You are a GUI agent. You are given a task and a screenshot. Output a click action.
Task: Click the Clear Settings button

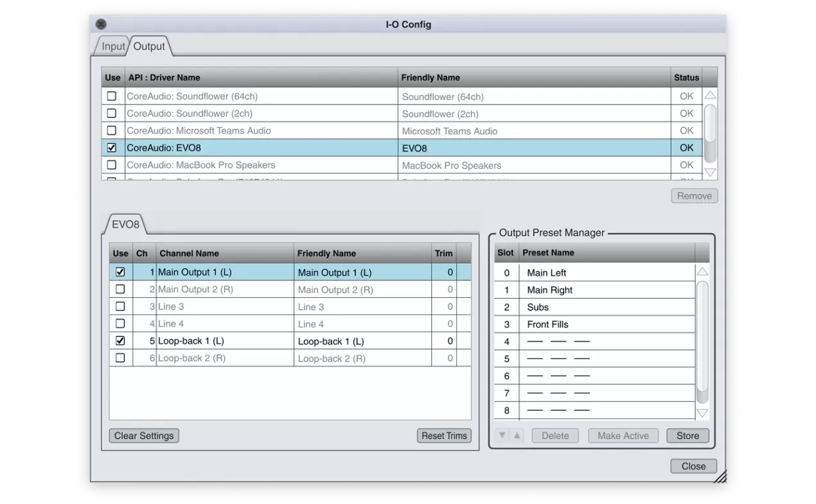[x=144, y=436]
